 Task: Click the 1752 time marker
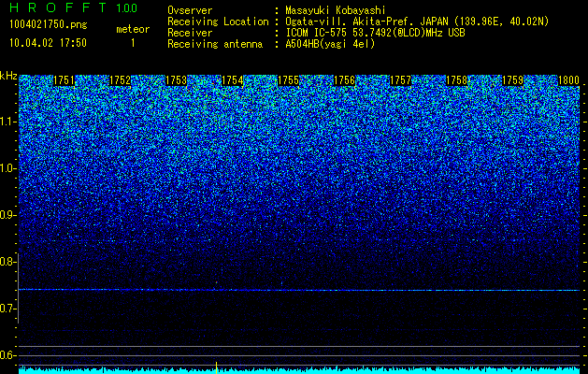pyautogui.click(x=120, y=80)
